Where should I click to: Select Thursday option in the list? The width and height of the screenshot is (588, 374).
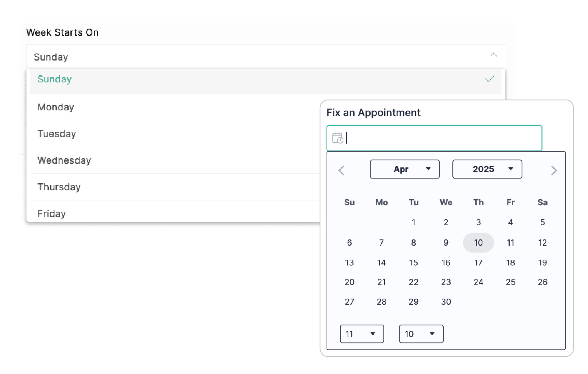(59, 187)
